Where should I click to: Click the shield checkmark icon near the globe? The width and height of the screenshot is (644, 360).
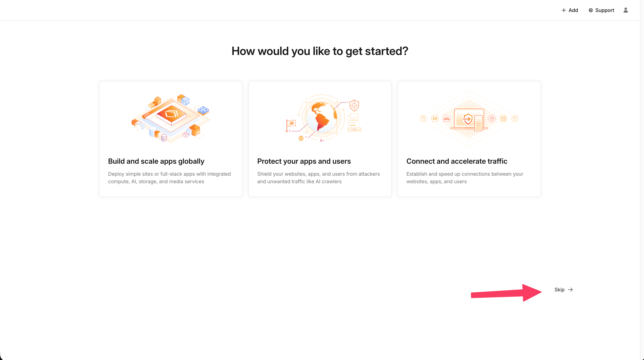354,105
